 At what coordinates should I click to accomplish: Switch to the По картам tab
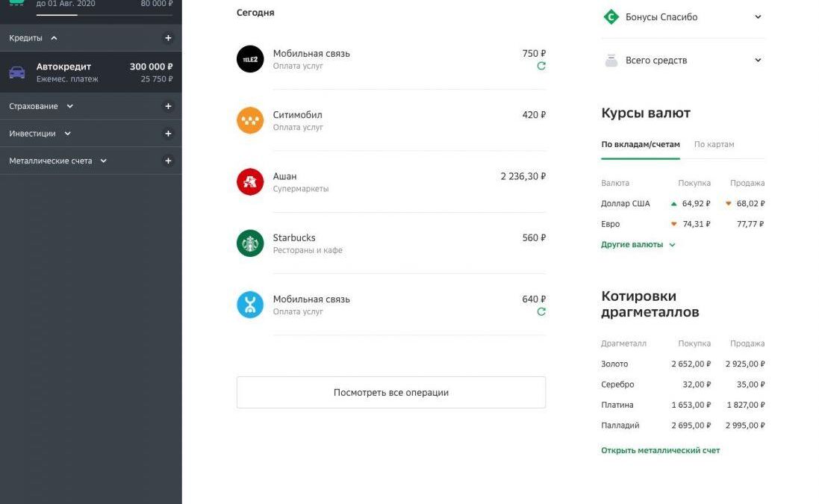pos(712,144)
